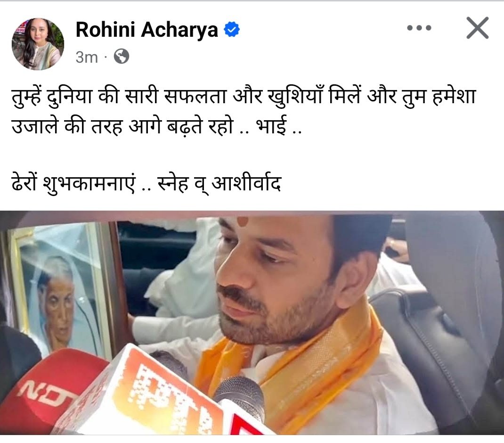The width and height of the screenshot is (504, 443).
Task: Click the blue verified badge
Action: pos(231,30)
